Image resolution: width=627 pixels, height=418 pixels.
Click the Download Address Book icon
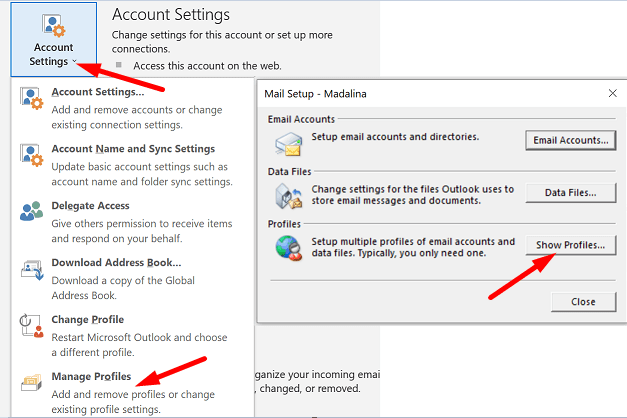click(x=32, y=270)
